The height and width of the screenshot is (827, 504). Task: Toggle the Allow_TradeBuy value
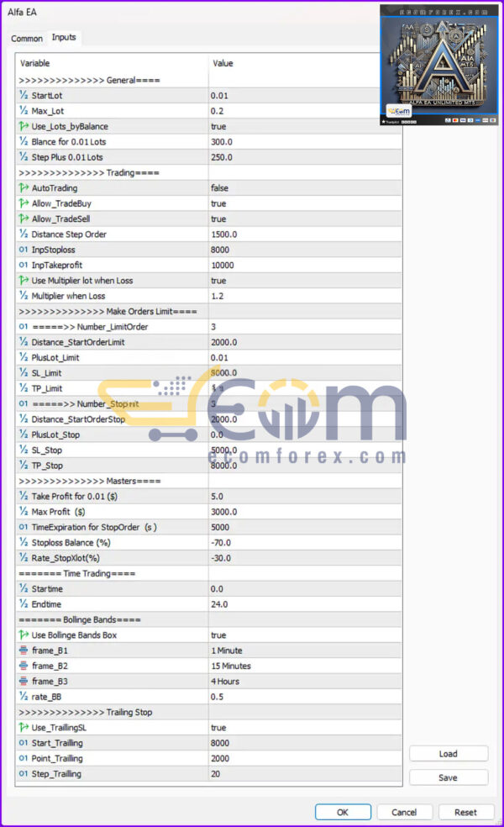(x=218, y=203)
